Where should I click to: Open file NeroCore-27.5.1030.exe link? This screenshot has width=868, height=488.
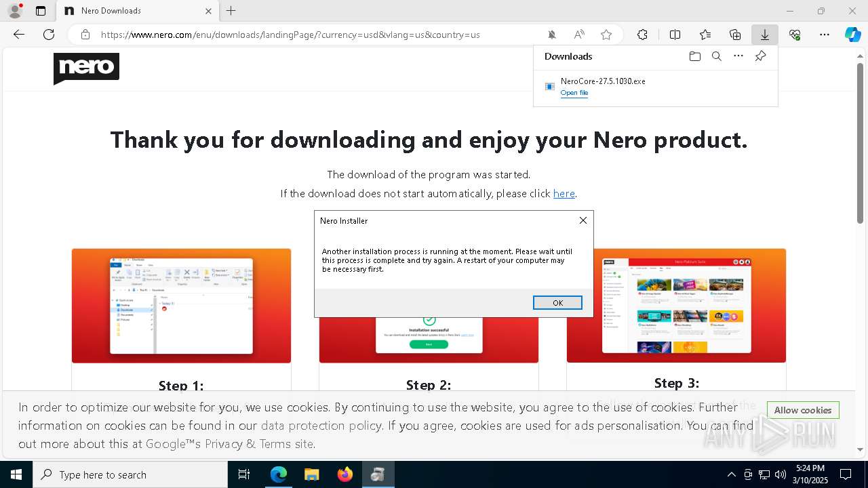[574, 93]
